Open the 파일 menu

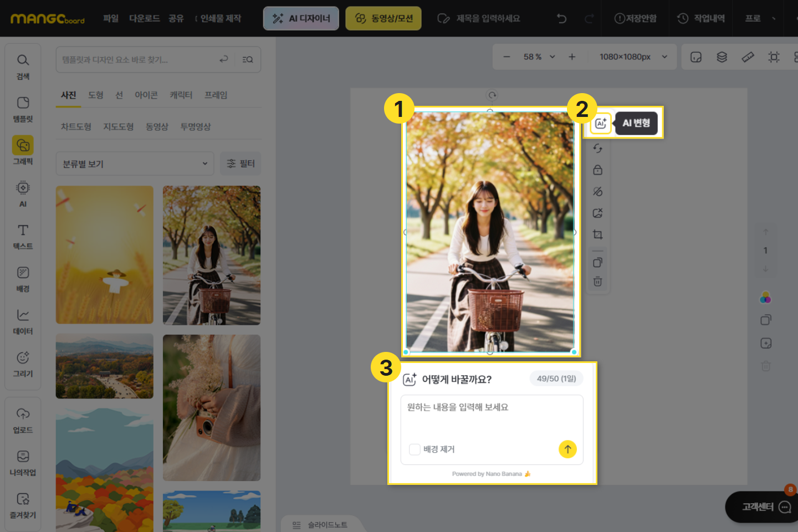(x=111, y=18)
